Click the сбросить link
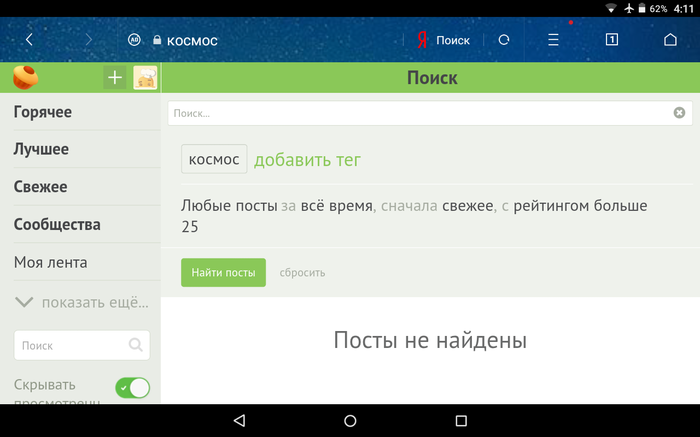Viewport: 700px width, 437px height. pyautogui.click(x=302, y=272)
